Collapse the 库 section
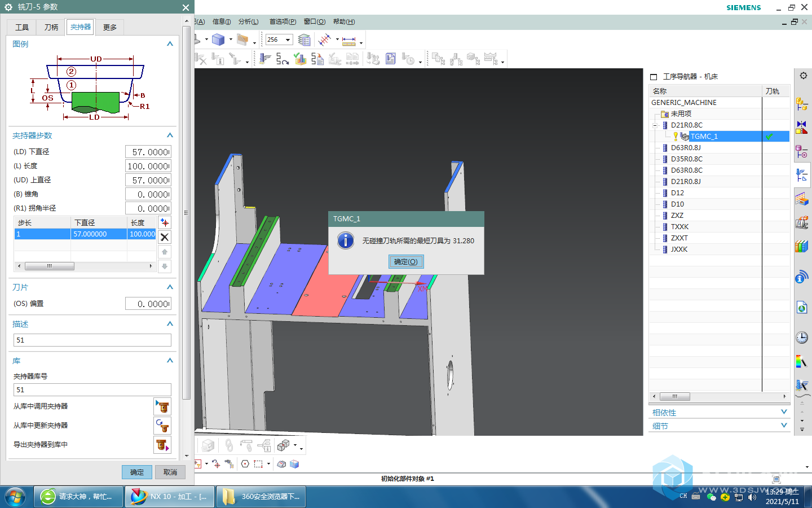 170,360
